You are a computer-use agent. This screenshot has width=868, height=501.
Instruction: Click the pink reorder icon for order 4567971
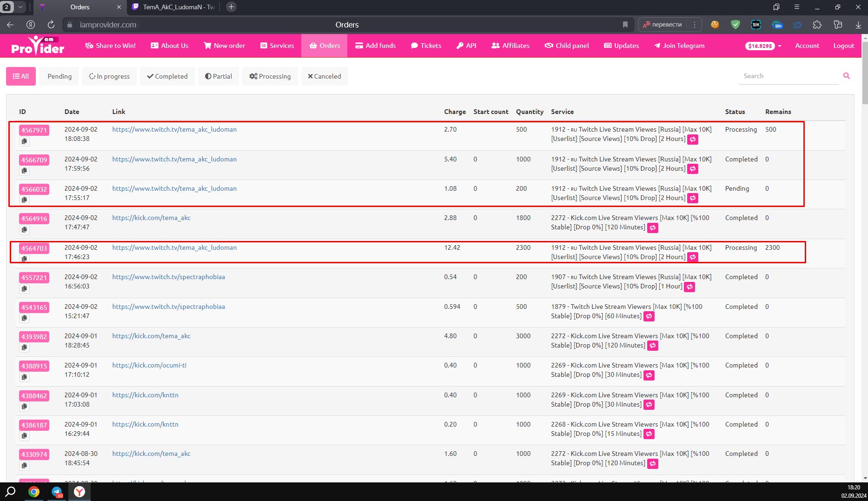pyautogui.click(x=693, y=139)
